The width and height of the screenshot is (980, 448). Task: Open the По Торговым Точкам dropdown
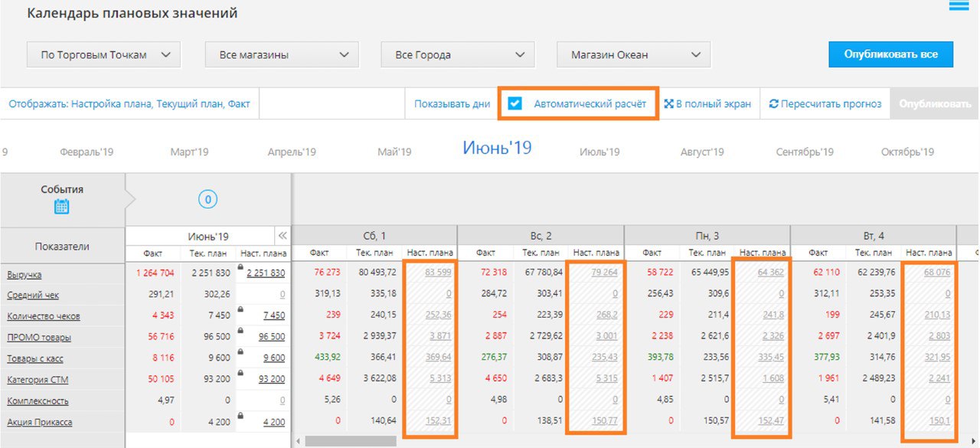[x=103, y=54]
